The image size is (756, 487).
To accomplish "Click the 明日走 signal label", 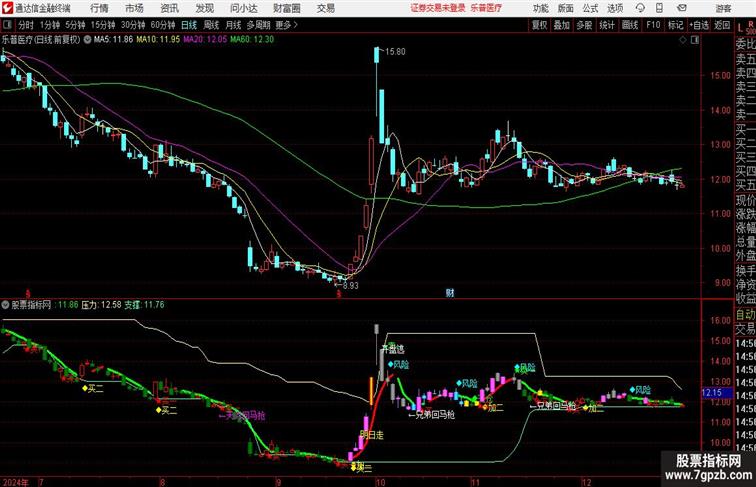I will (372, 435).
